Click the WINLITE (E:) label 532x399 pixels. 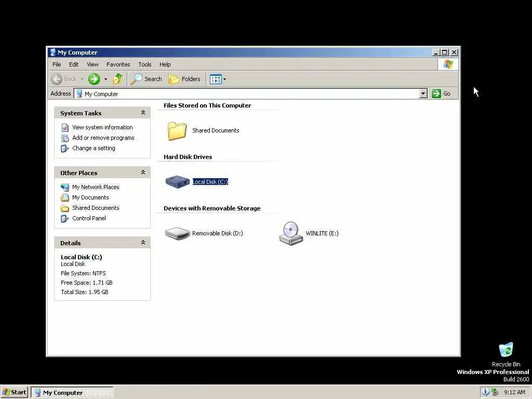pos(322,233)
